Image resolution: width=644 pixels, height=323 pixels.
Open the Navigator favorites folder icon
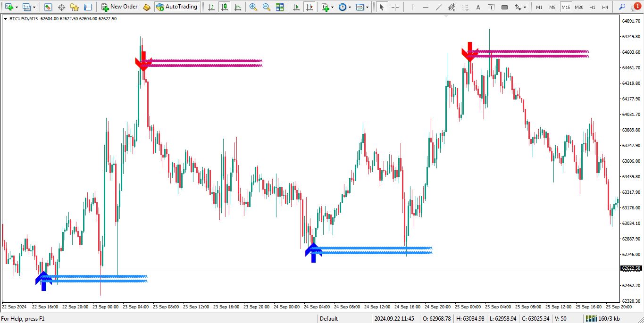[x=75, y=7]
